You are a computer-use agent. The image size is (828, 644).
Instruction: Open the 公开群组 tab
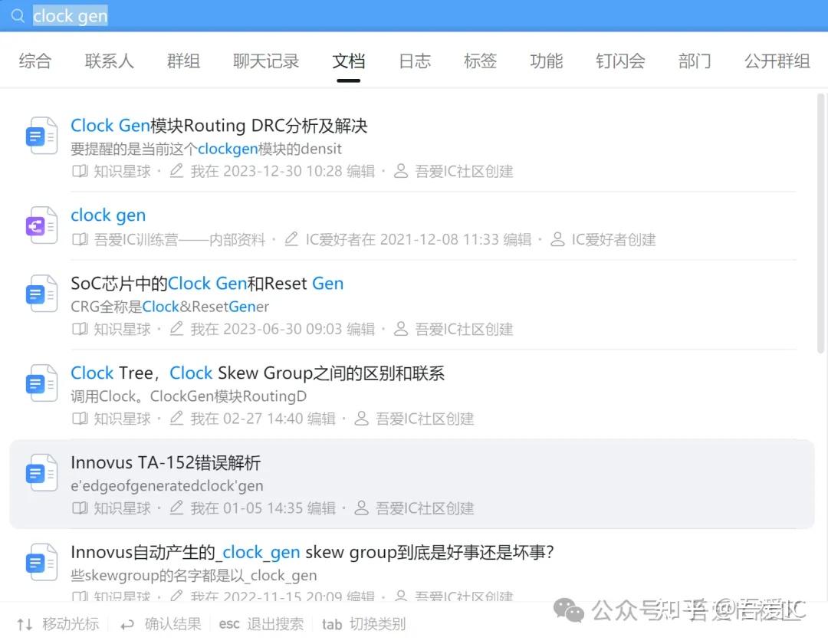tap(777, 61)
